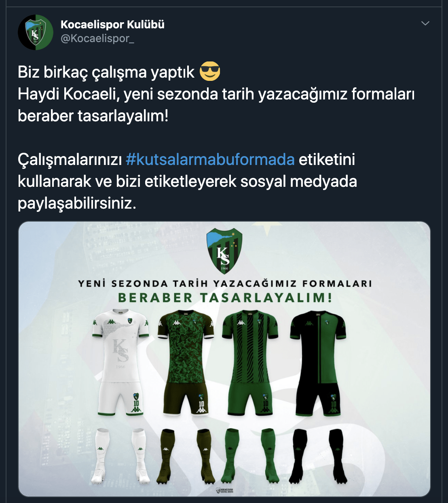Viewport: 448px width, 503px height.
Task: Click the BERABER TASARLAYALIM! headline text
Action: 225,298
